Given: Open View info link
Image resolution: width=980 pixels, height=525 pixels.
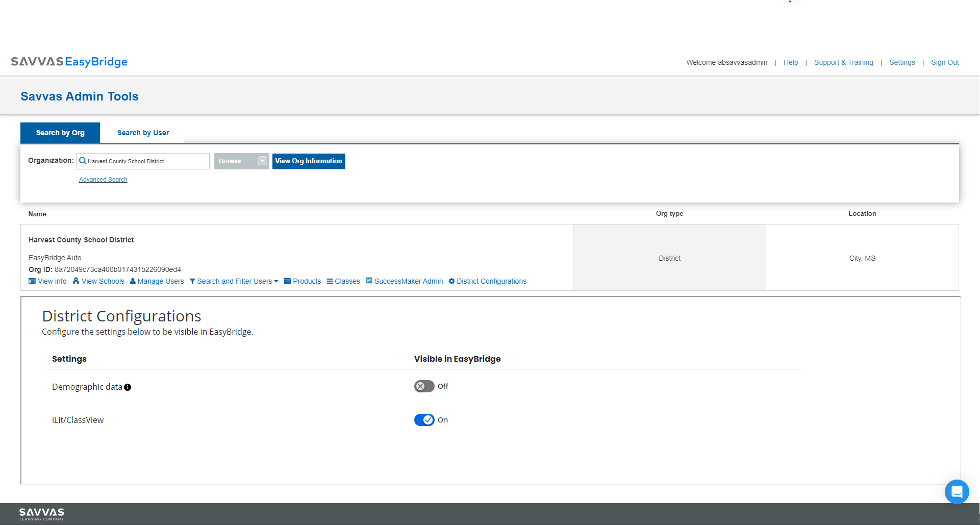Looking at the screenshot, I should click(52, 281).
